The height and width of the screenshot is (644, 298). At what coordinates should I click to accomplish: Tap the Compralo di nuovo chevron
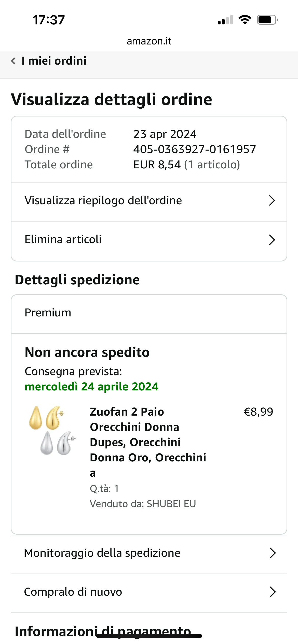273,592
